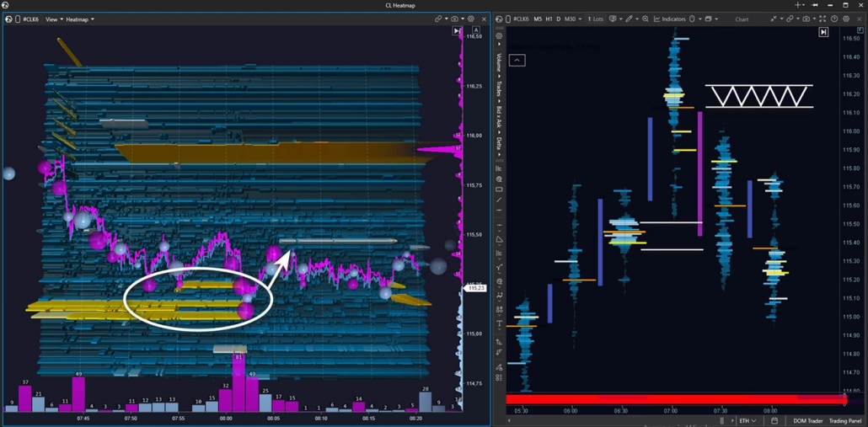
Task: Jump to latest bar on heatmap
Action: click(x=457, y=31)
